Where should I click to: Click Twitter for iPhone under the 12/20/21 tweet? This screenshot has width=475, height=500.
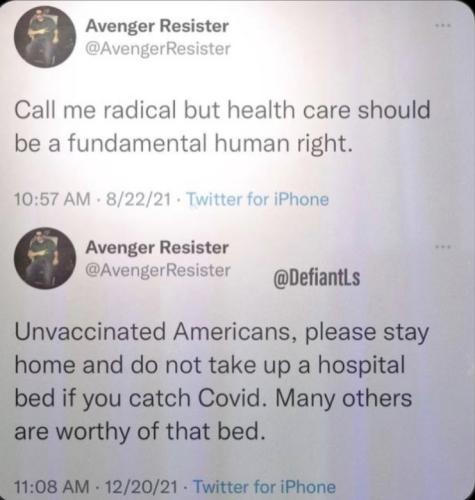click(x=265, y=487)
